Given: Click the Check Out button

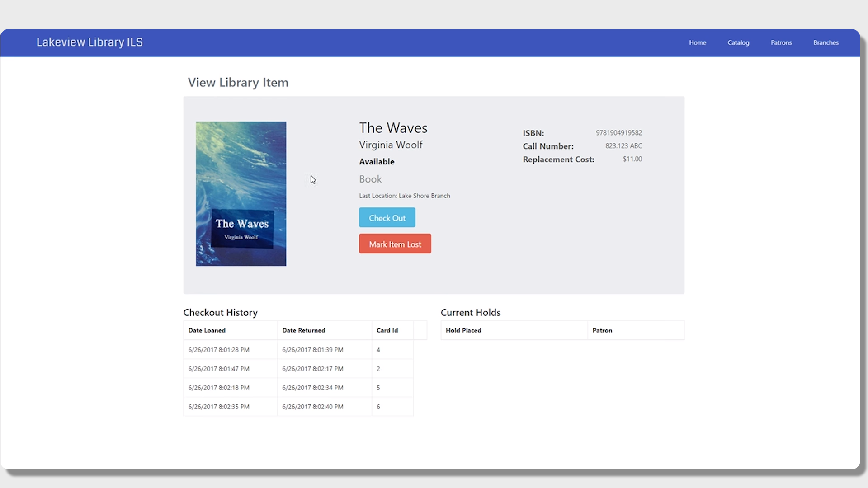Looking at the screenshot, I should pyautogui.click(x=387, y=218).
